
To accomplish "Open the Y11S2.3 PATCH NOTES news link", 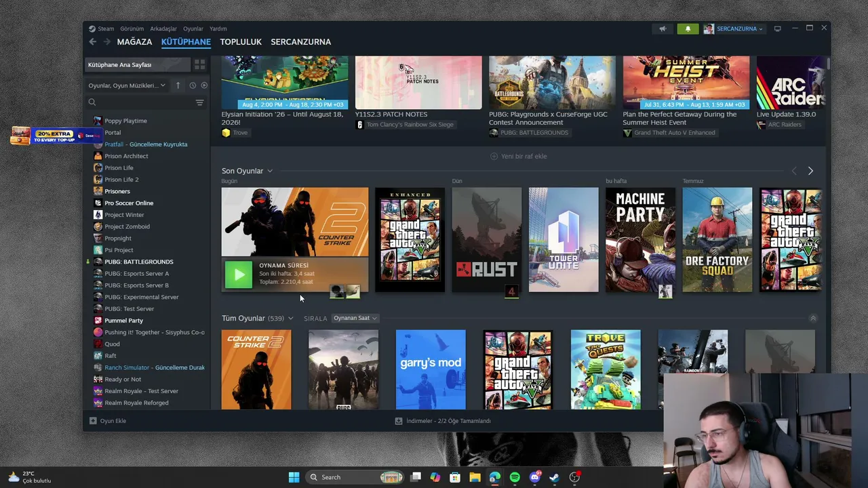I will click(x=391, y=115).
